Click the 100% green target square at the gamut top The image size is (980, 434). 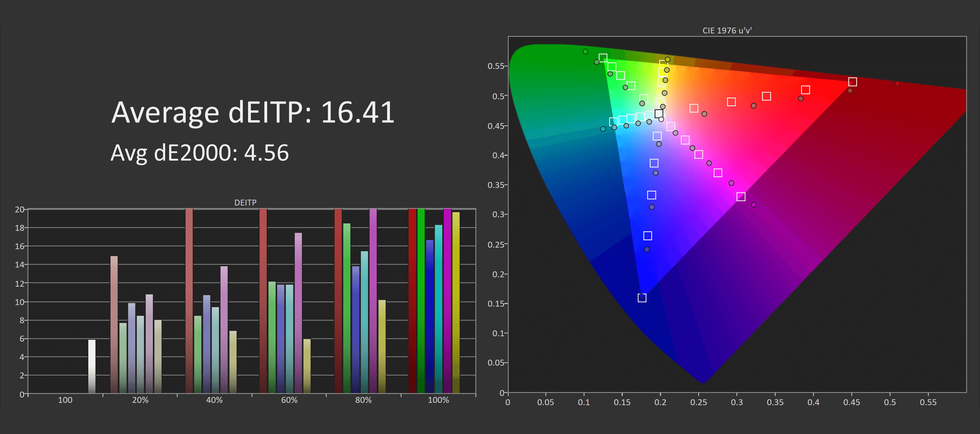click(x=603, y=58)
